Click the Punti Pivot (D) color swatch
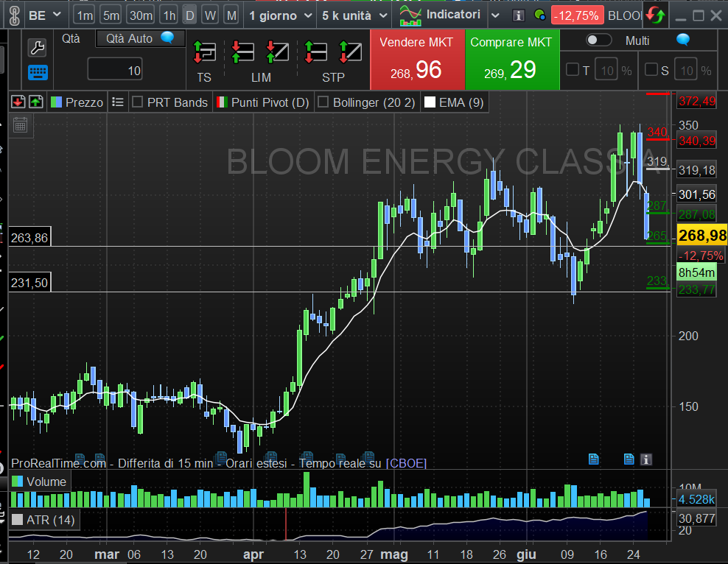 pyautogui.click(x=223, y=102)
